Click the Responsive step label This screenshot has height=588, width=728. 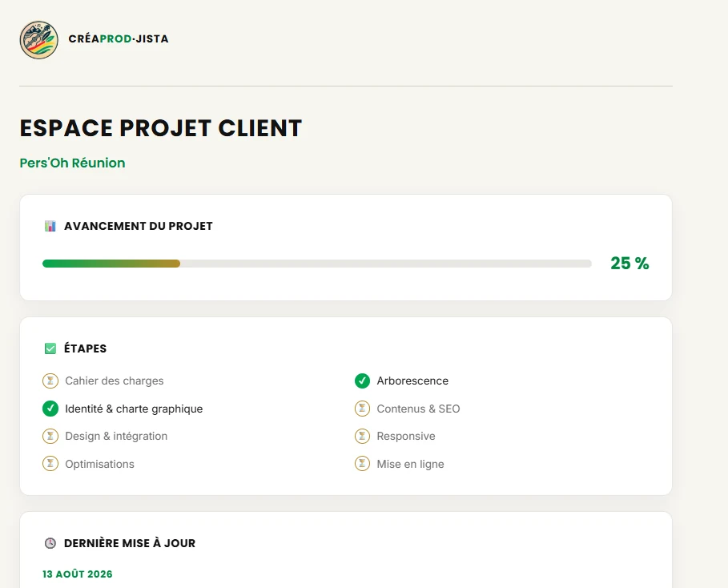pyautogui.click(x=406, y=436)
